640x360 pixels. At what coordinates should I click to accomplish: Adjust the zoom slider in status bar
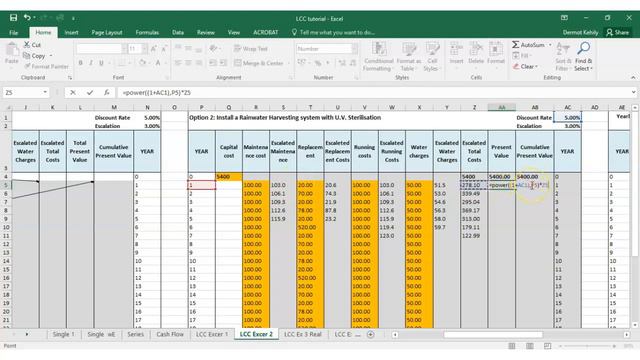[x=588, y=346]
